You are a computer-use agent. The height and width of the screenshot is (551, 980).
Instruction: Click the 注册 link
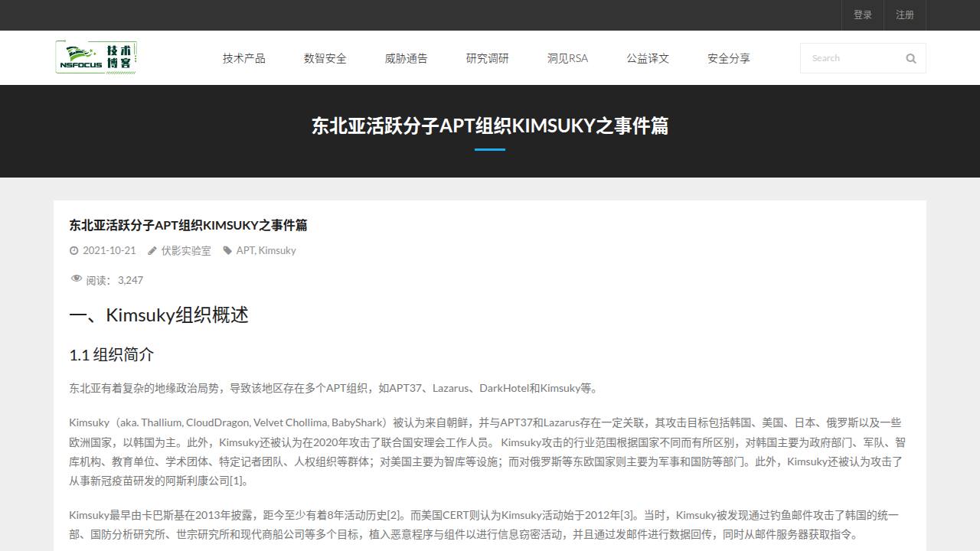[x=905, y=15]
